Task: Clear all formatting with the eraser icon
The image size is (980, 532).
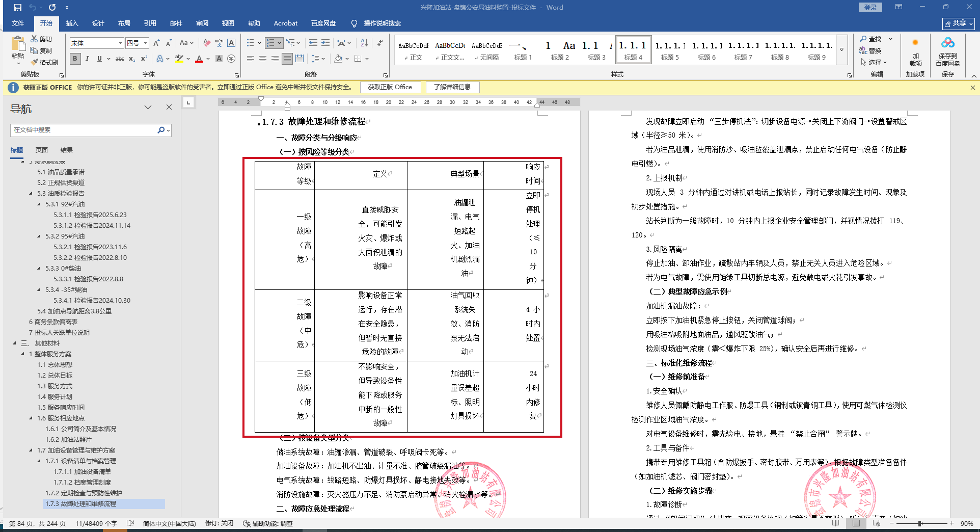Action: (x=207, y=43)
